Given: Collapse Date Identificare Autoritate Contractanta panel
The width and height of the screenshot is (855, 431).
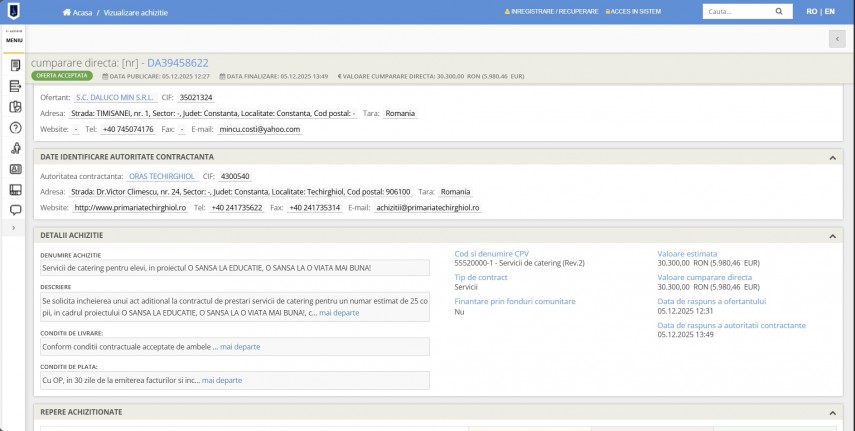Looking at the screenshot, I should click(832, 157).
